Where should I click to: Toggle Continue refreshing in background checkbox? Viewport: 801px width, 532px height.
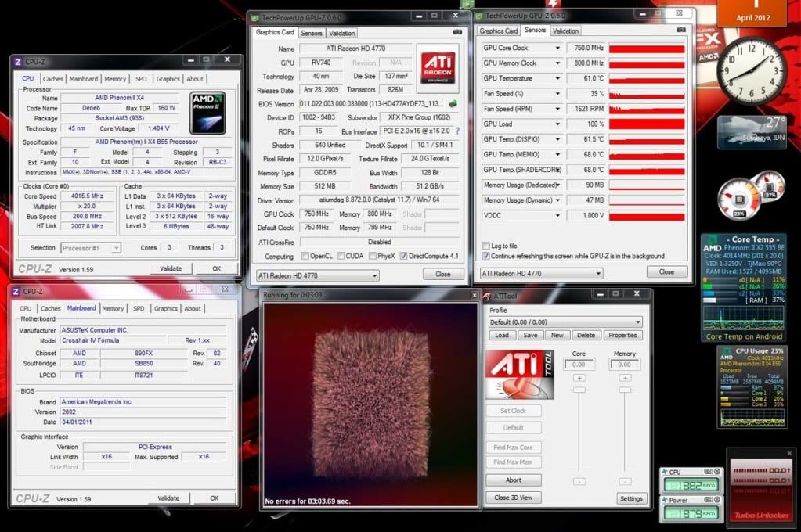(x=485, y=256)
